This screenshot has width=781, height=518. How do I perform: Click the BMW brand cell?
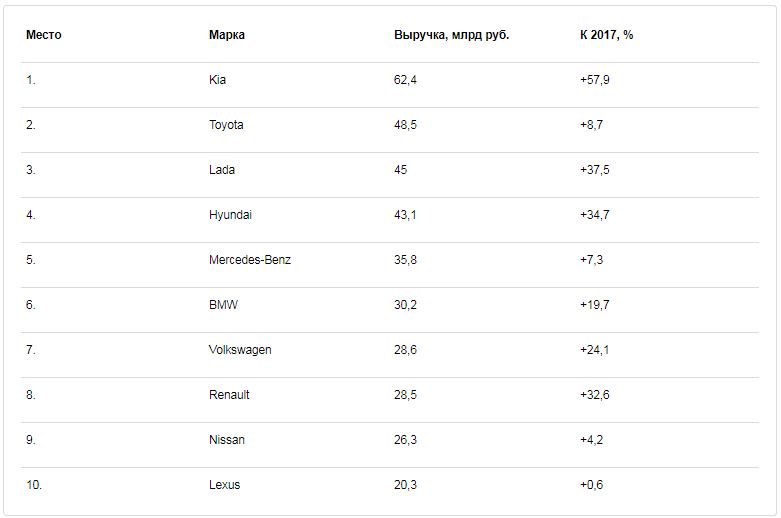click(223, 305)
